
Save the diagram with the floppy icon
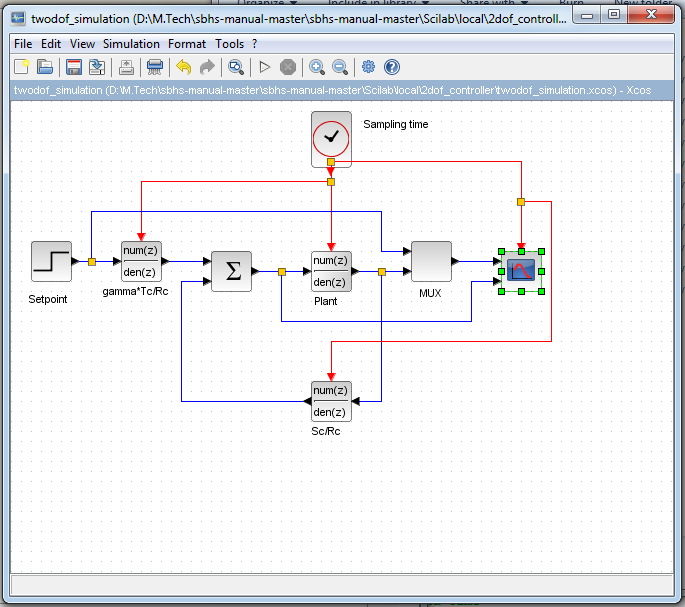(x=73, y=67)
